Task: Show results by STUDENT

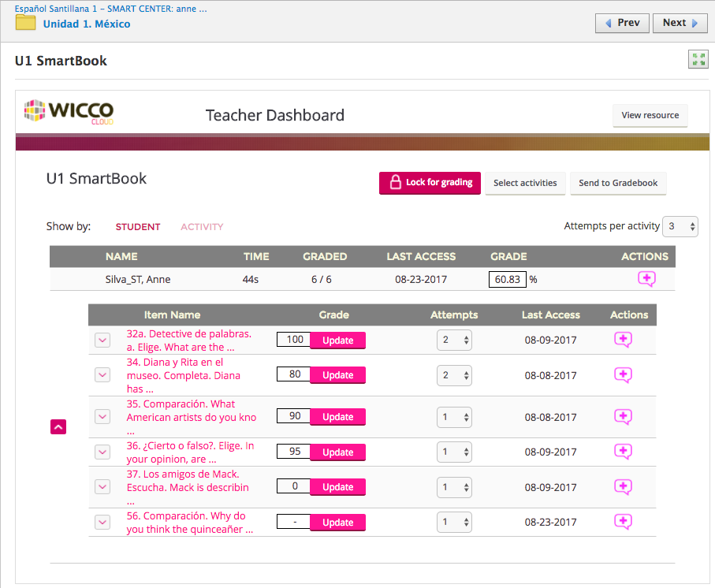Action: pyautogui.click(x=138, y=227)
